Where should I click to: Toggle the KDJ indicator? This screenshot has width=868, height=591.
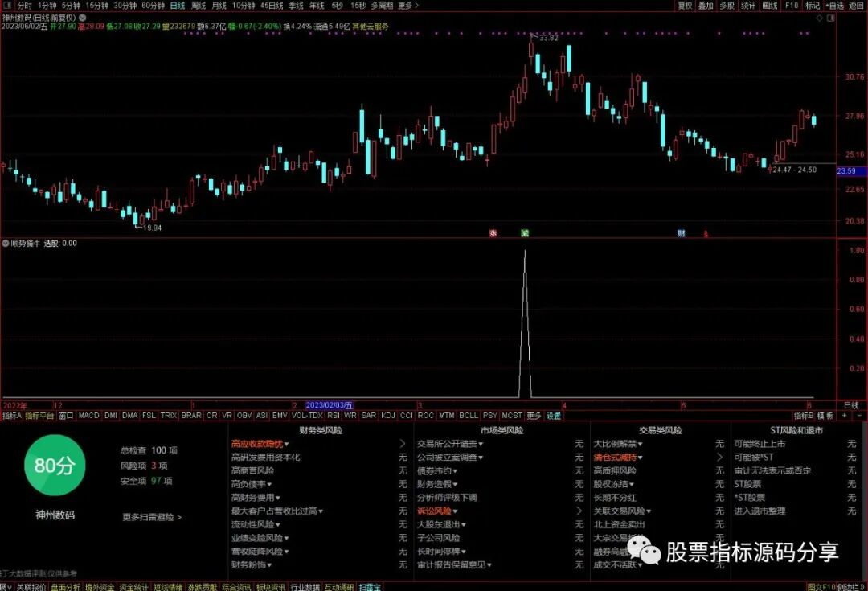[388, 416]
